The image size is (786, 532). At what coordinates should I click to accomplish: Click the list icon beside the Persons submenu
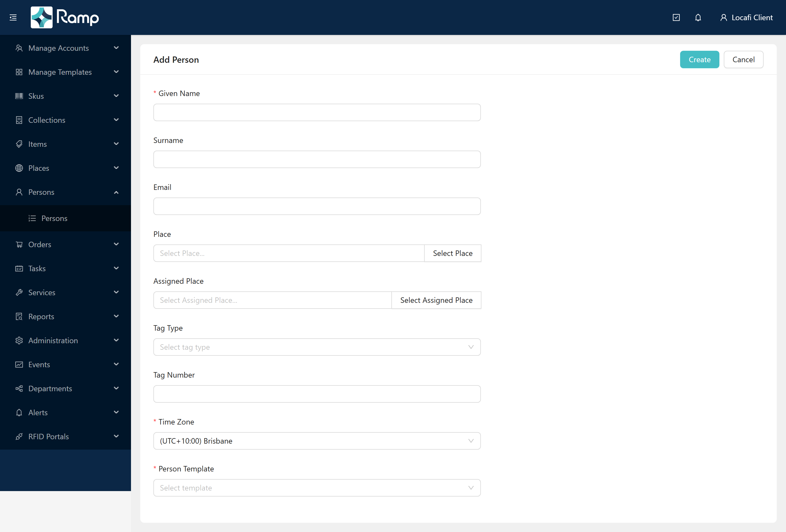point(32,218)
